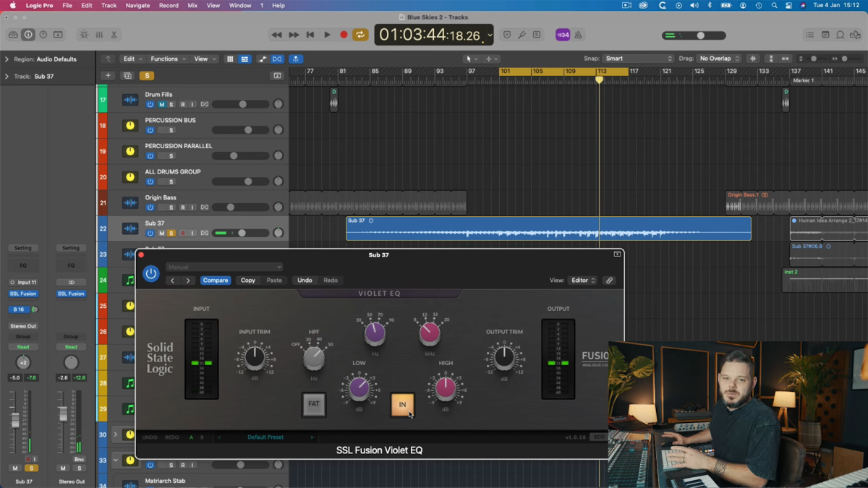The height and width of the screenshot is (488, 868).
Task: Toggle the global Solo S button in track header
Action: (x=147, y=76)
